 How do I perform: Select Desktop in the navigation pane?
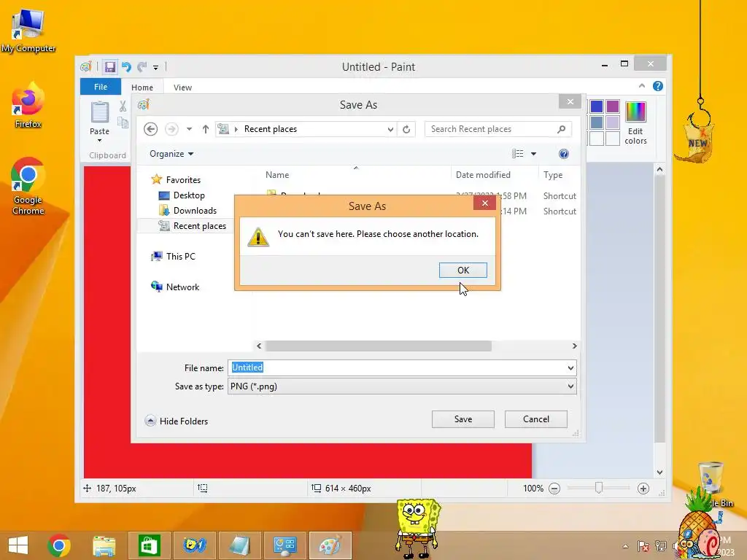point(182,195)
